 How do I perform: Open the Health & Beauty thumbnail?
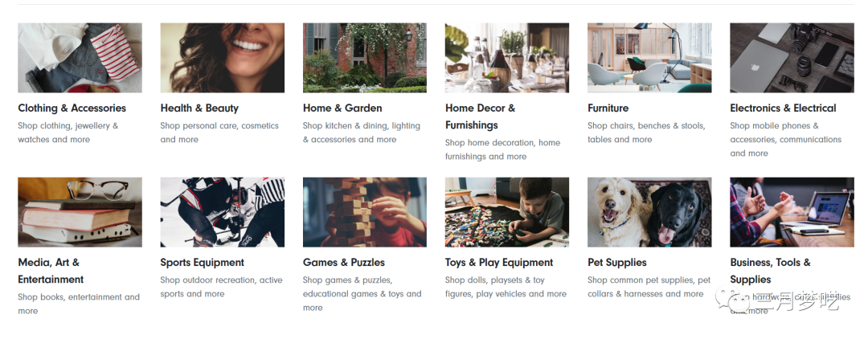pyautogui.click(x=222, y=58)
